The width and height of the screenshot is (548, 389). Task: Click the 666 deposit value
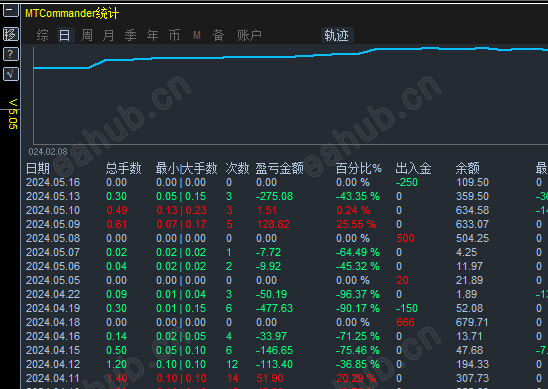[405, 322]
